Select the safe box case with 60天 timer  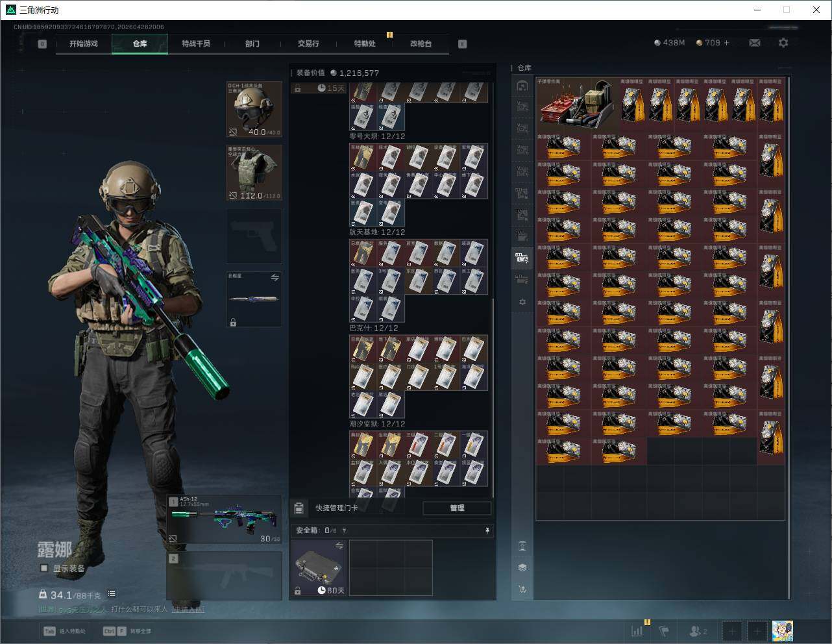click(319, 567)
